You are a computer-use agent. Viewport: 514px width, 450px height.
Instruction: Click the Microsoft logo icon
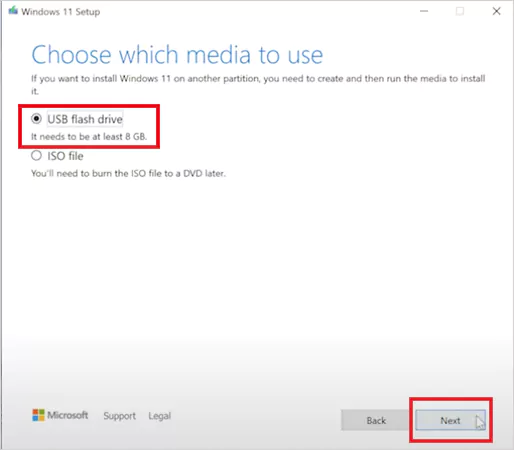click(x=38, y=415)
